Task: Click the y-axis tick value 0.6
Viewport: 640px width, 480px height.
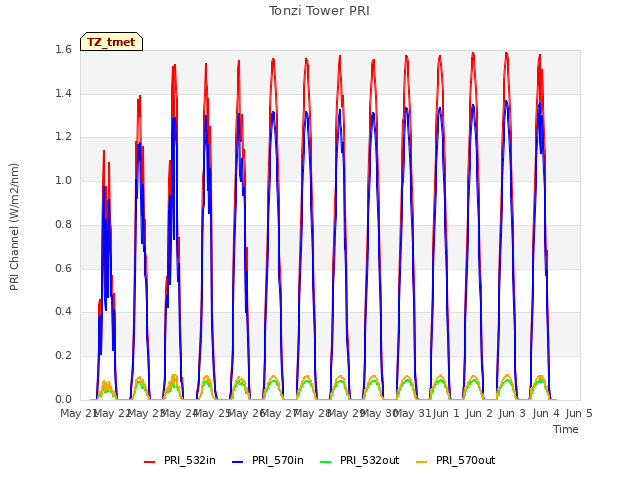Action: pyautogui.click(x=63, y=269)
